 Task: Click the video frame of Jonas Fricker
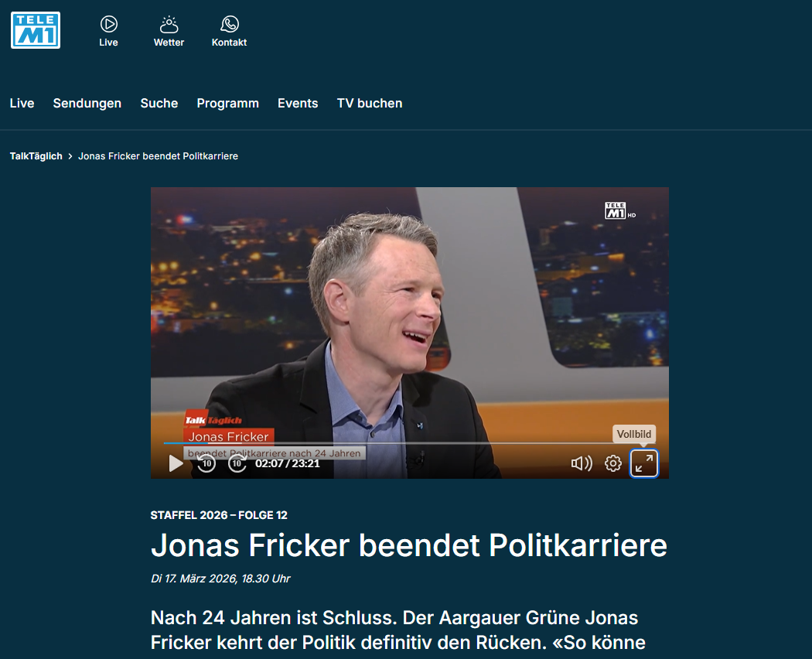[410, 311]
